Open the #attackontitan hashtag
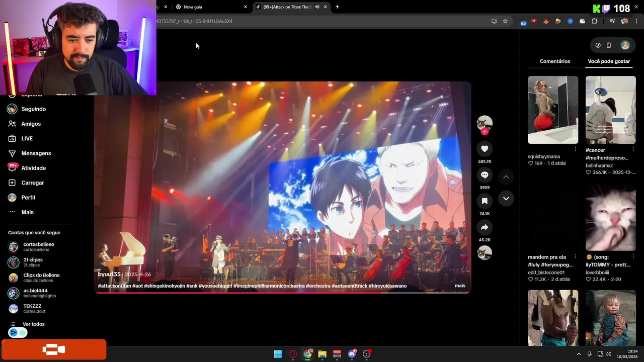 (x=114, y=286)
